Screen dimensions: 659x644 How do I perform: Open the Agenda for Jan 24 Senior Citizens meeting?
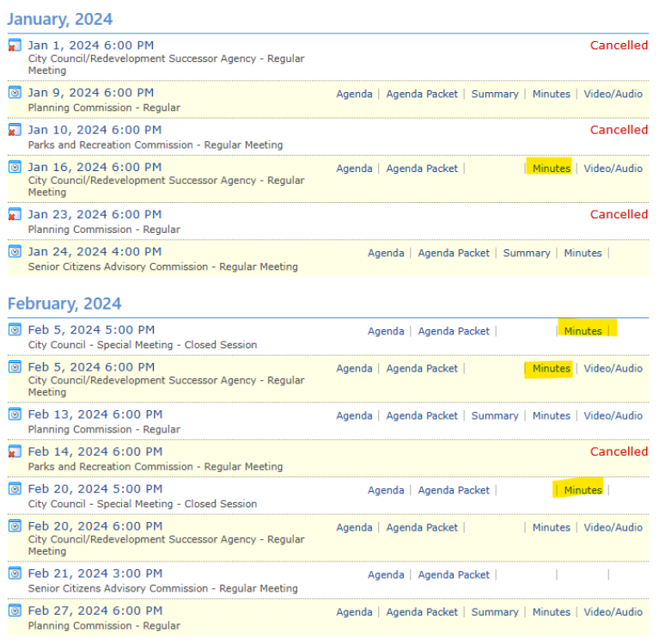(386, 253)
